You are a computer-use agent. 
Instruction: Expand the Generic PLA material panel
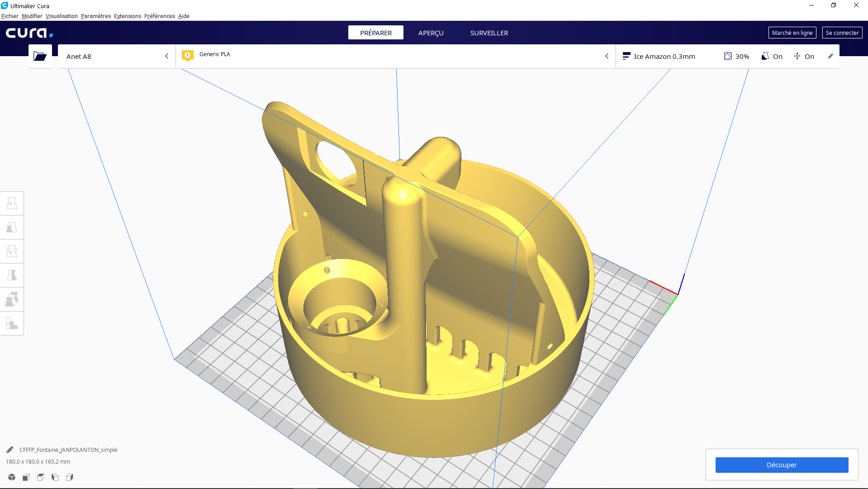point(396,56)
